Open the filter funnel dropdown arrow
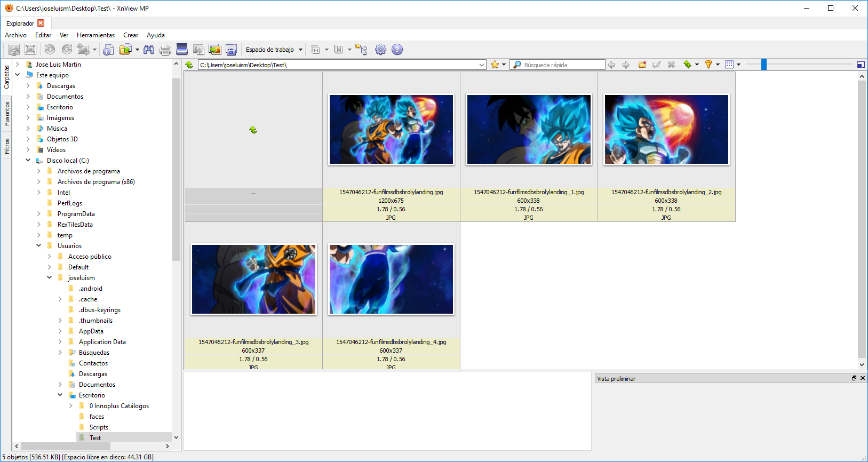 point(718,65)
